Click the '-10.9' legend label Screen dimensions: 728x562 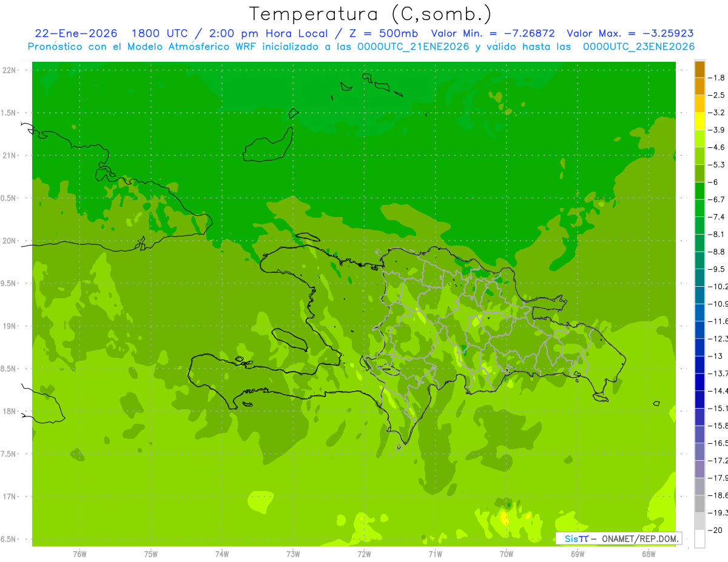coord(718,304)
